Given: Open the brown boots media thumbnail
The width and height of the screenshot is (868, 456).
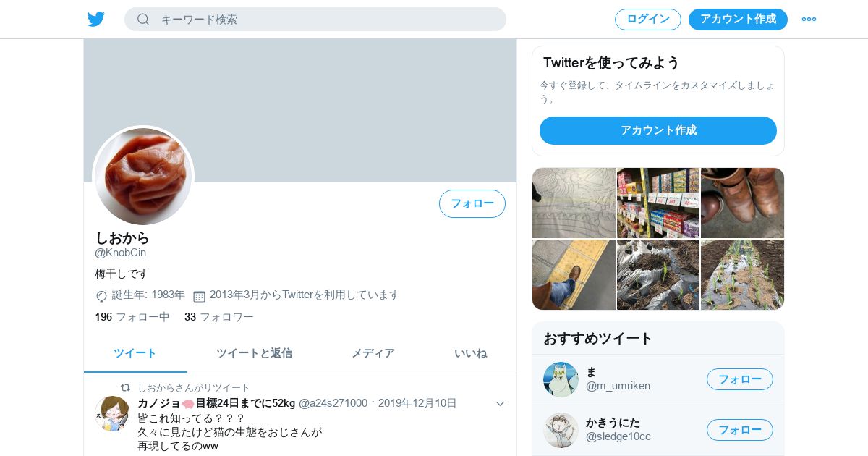Looking at the screenshot, I should [x=742, y=203].
